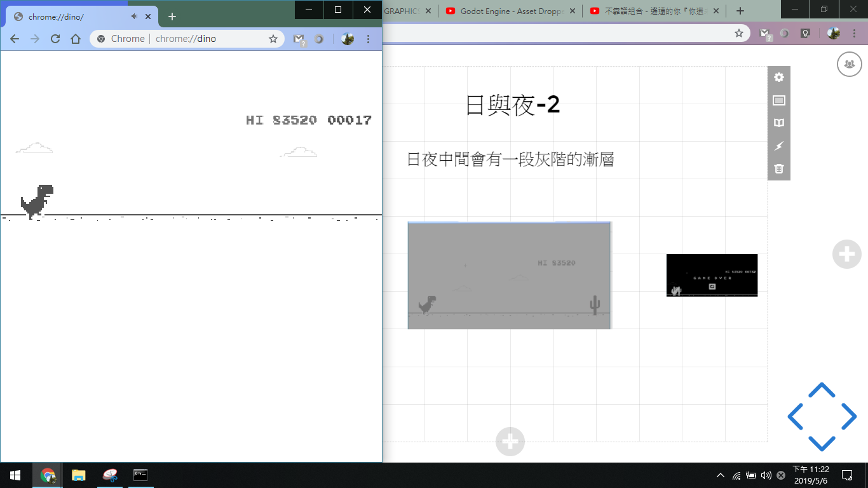The image size is (868, 488).
Task: Go forward in the chrome://dino window
Action: 35,39
